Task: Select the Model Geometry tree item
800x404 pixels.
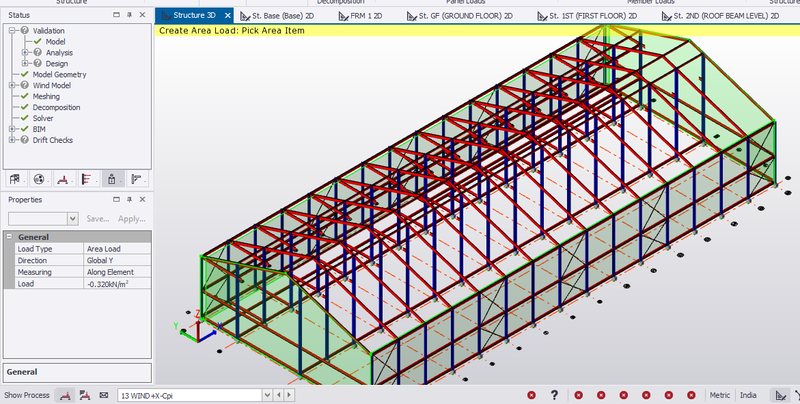Action: pos(59,74)
